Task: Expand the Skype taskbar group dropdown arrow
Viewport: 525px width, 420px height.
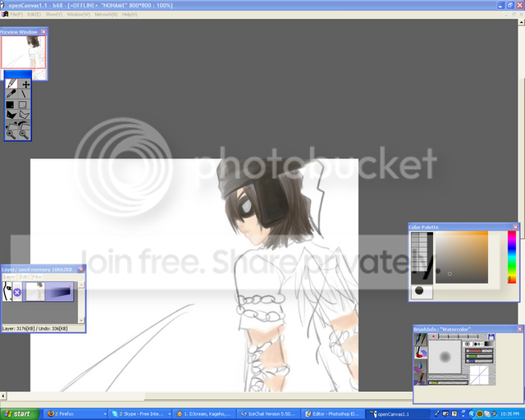Action: pos(169,414)
